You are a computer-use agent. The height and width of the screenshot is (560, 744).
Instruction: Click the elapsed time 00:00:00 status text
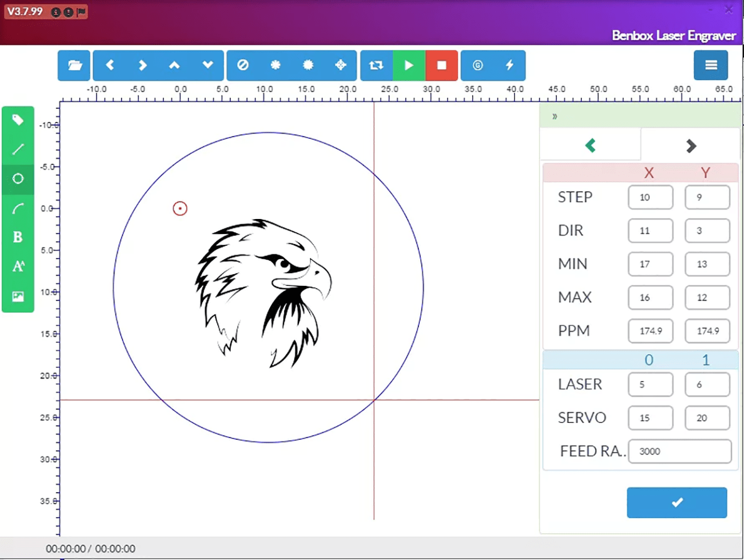[66, 549]
